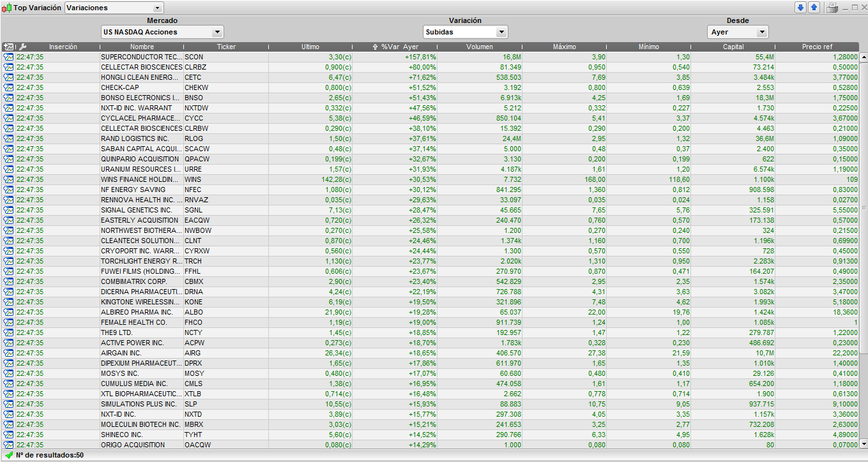
Task: Open chart icon for SHINECO INC. row
Action: tap(8, 435)
